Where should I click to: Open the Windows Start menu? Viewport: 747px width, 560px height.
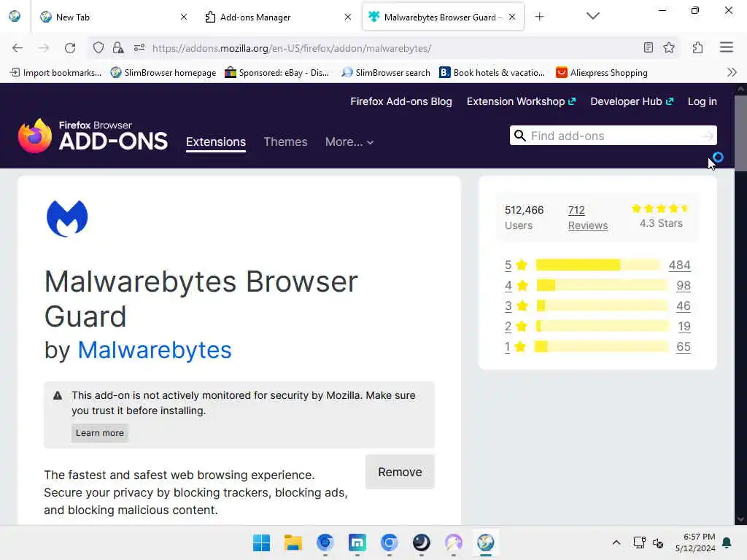click(x=262, y=542)
